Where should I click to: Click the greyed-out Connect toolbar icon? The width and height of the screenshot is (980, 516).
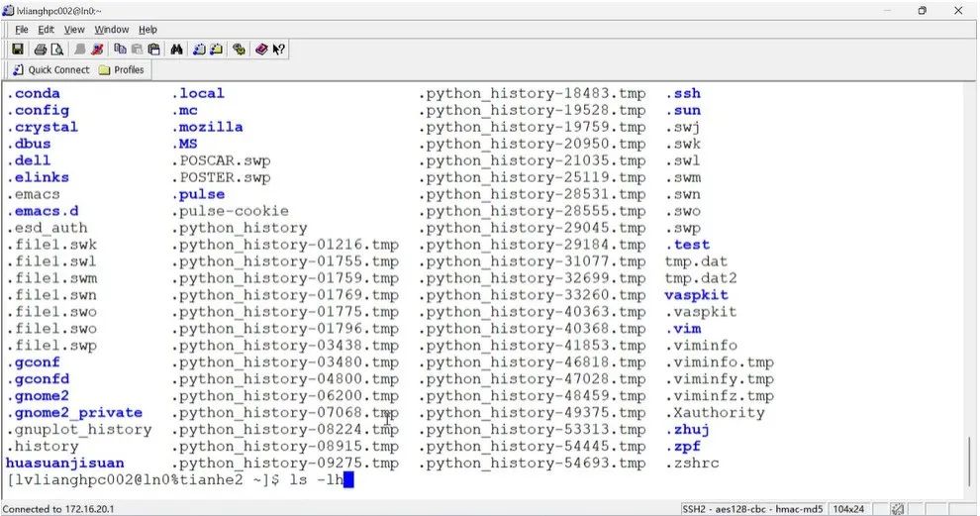pos(79,49)
